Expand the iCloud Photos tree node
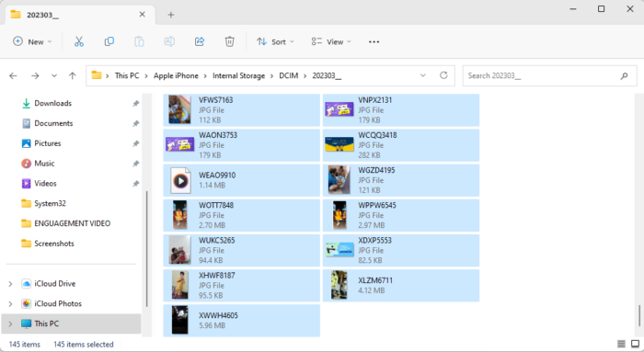This screenshot has width=644, height=352. click(10, 304)
